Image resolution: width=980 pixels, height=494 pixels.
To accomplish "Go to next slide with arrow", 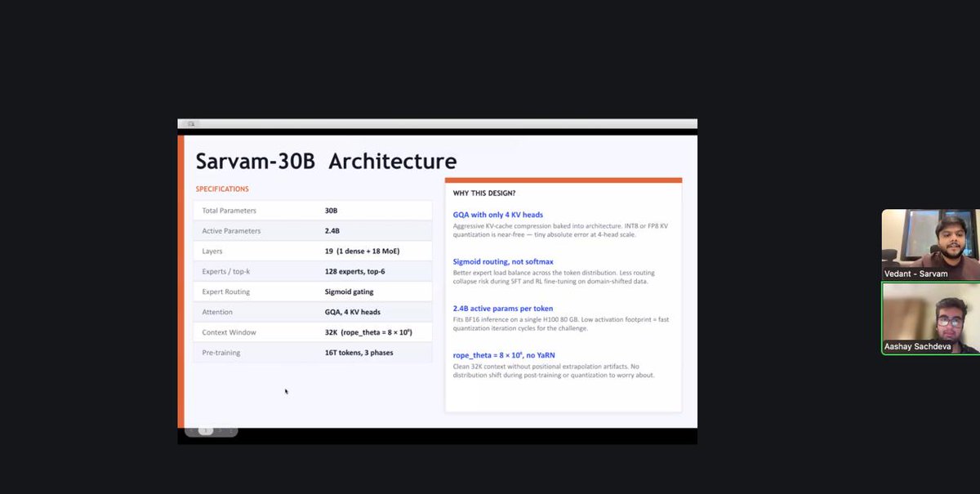I will 220,431.
